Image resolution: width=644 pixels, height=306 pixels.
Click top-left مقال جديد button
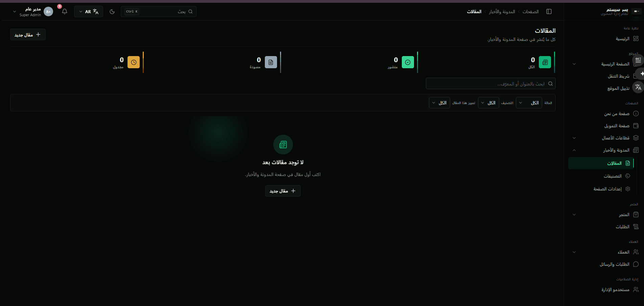click(28, 34)
